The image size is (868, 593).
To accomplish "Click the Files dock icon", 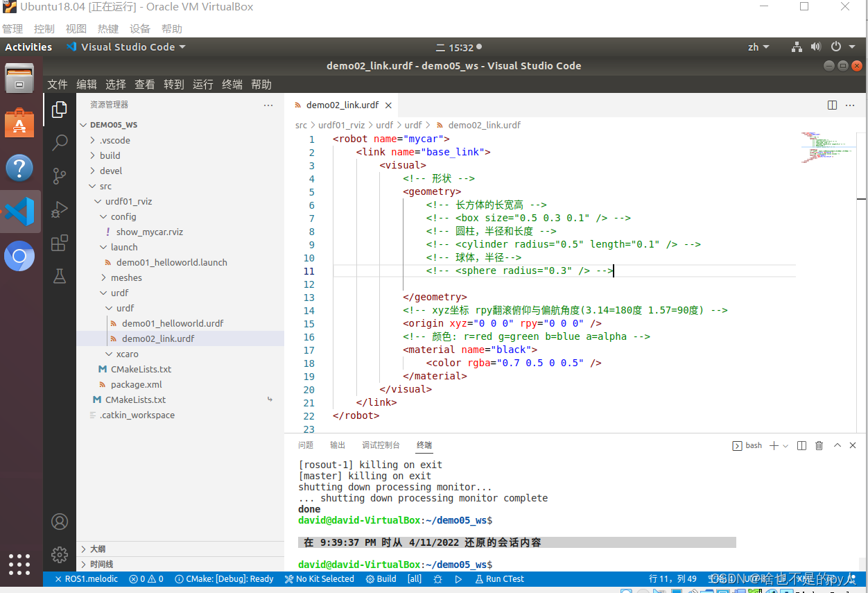I will point(19,78).
